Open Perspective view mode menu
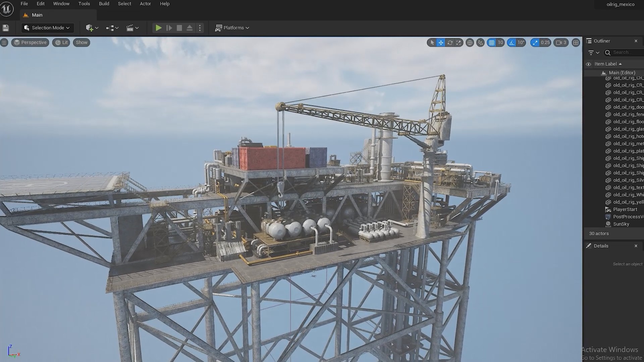644x362 pixels. pos(30,43)
